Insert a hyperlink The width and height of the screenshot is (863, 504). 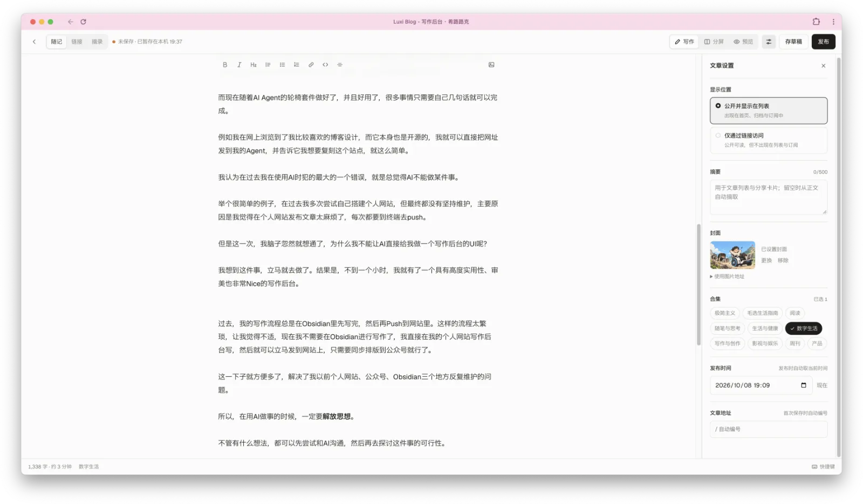[311, 65]
